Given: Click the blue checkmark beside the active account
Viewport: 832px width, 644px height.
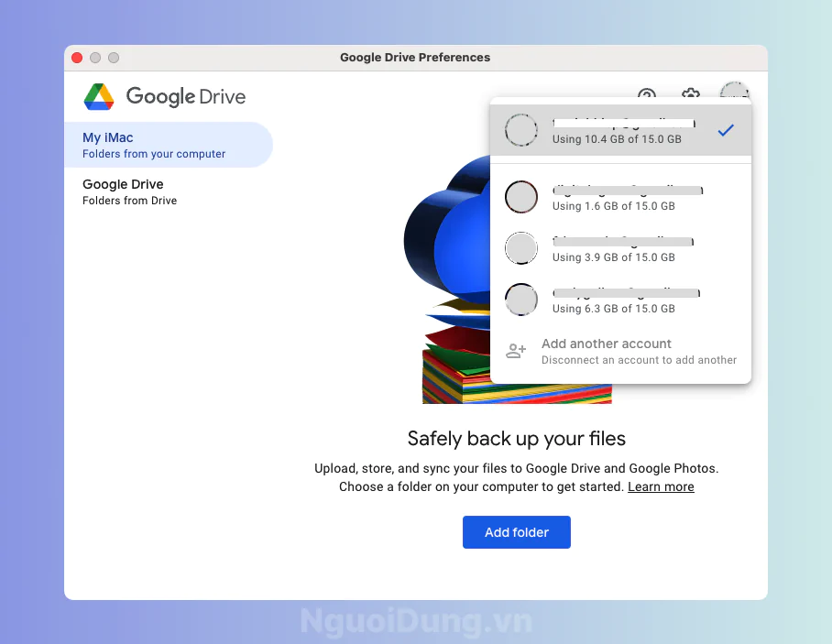Looking at the screenshot, I should (x=726, y=130).
